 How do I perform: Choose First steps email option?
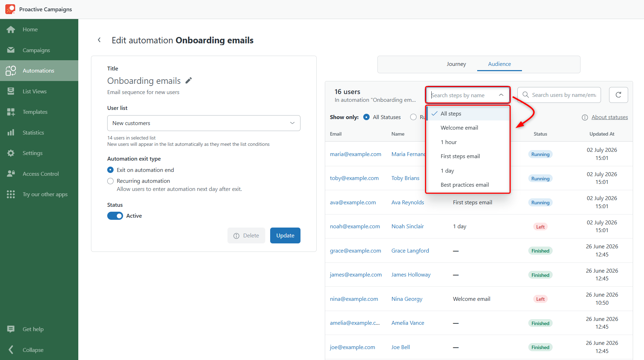pos(468,156)
